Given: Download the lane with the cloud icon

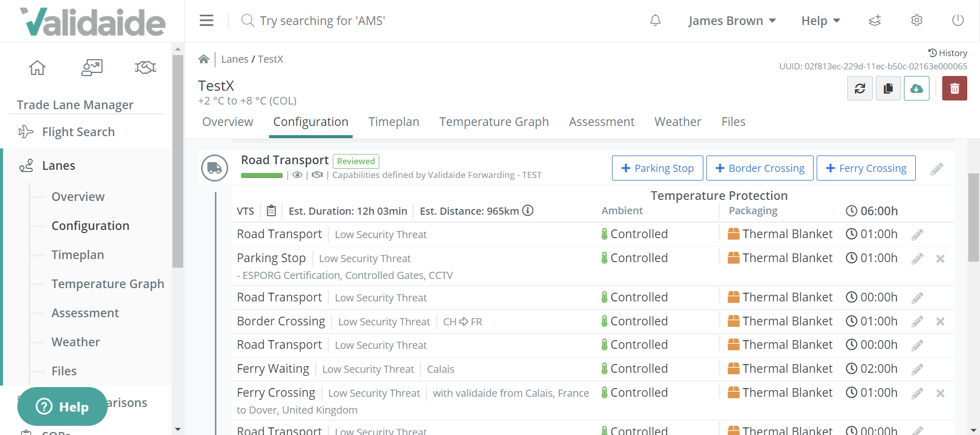Looking at the screenshot, I should pyautogui.click(x=917, y=88).
